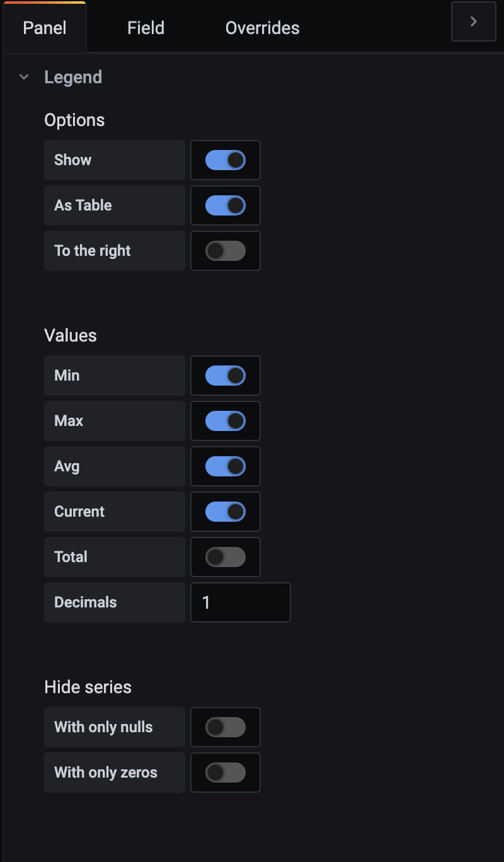Open the Overrides tab

(x=262, y=27)
